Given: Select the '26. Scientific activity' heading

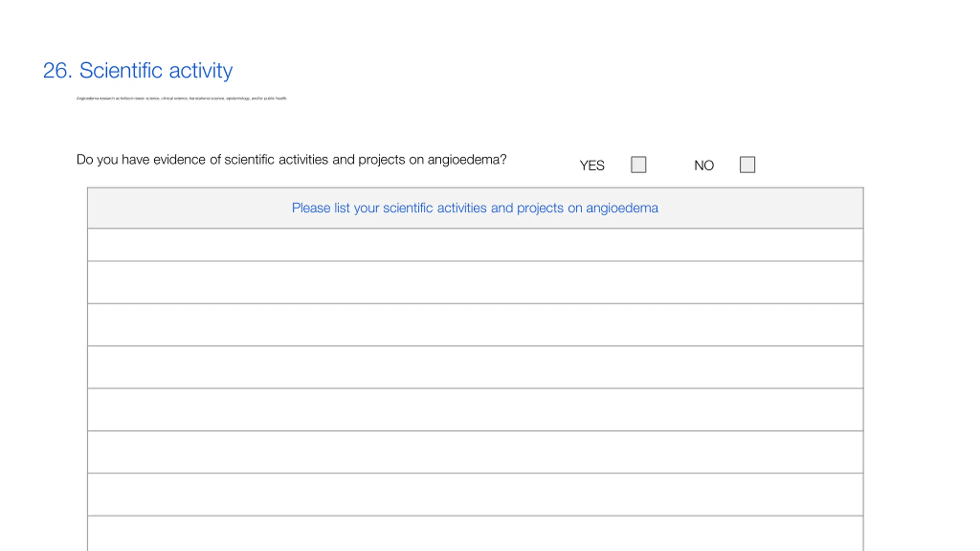Looking at the screenshot, I should [138, 70].
